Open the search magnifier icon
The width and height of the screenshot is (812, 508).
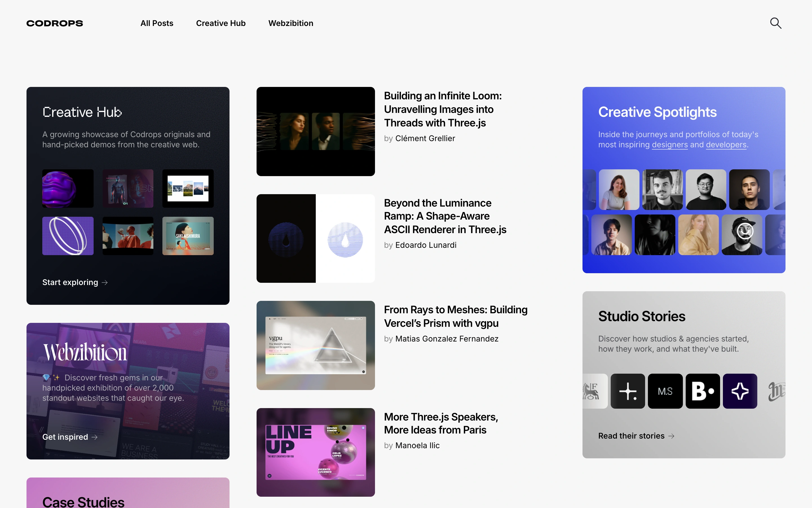coord(775,23)
